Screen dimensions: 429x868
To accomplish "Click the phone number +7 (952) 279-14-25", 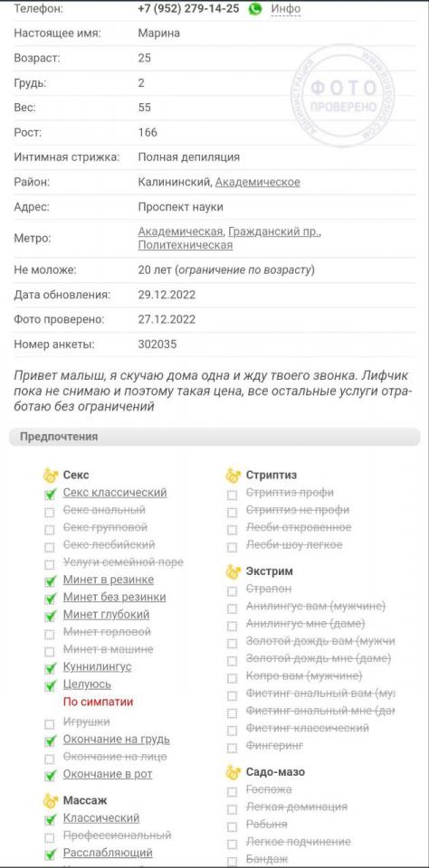I will point(188,9).
